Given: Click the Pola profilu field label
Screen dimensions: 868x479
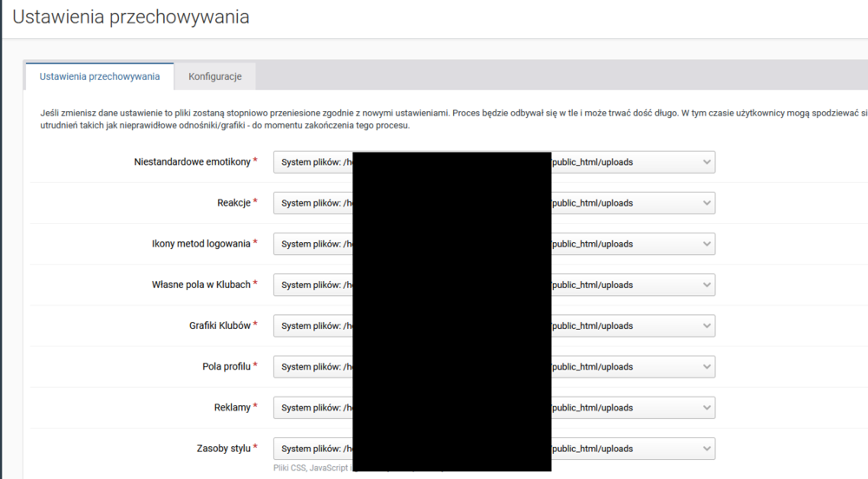Looking at the screenshot, I should (x=226, y=366).
